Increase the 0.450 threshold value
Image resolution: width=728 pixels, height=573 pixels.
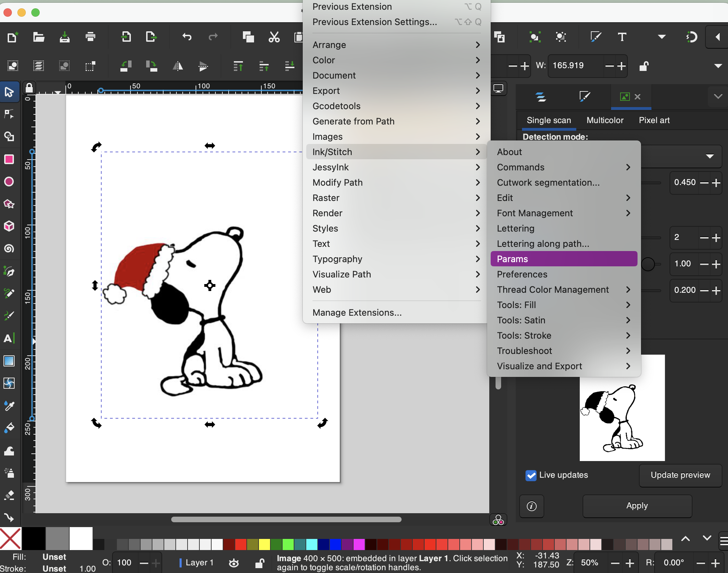coord(716,183)
